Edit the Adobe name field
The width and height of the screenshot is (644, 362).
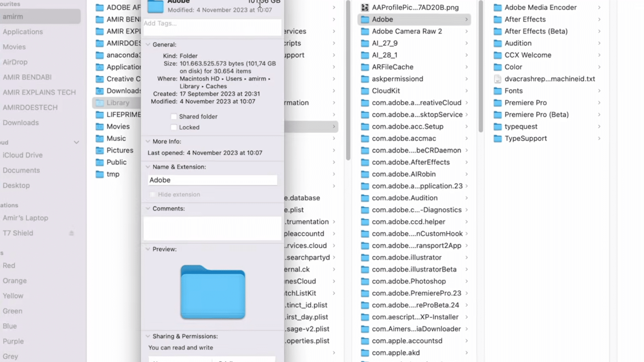tap(213, 180)
